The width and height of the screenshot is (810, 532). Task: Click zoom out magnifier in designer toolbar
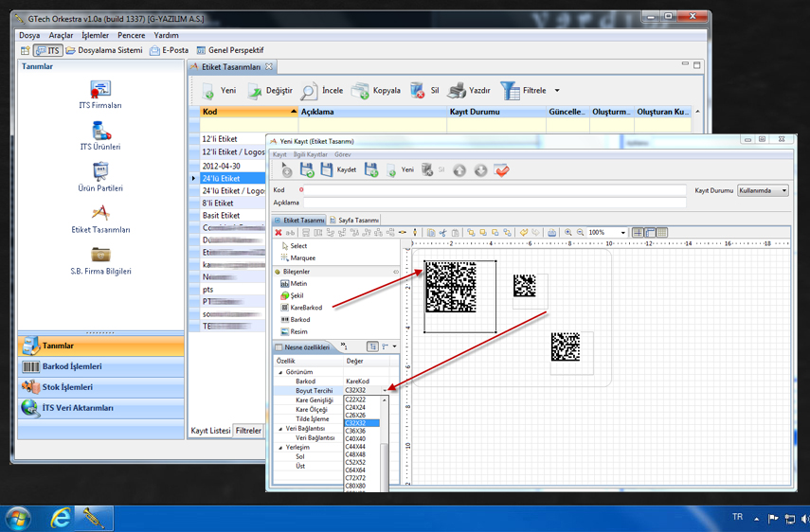(x=580, y=233)
